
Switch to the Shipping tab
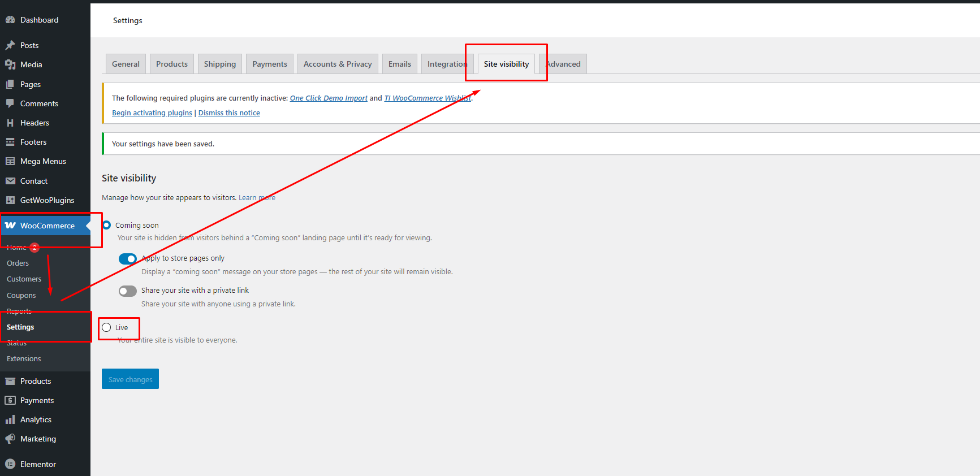pyautogui.click(x=220, y=64)
